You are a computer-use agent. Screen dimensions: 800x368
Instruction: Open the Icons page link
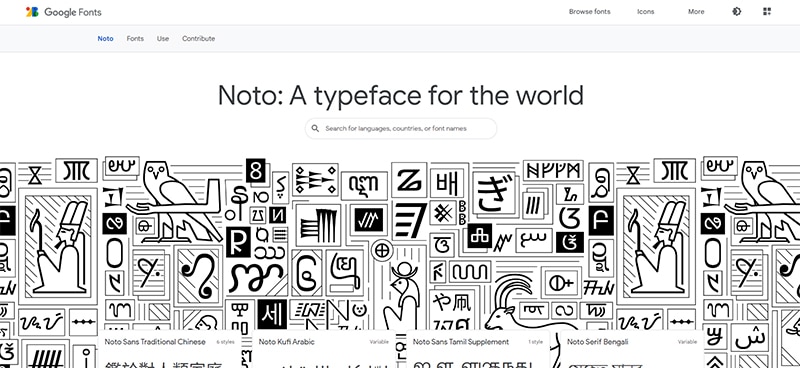pyautogui.click(x=645, y=12)
